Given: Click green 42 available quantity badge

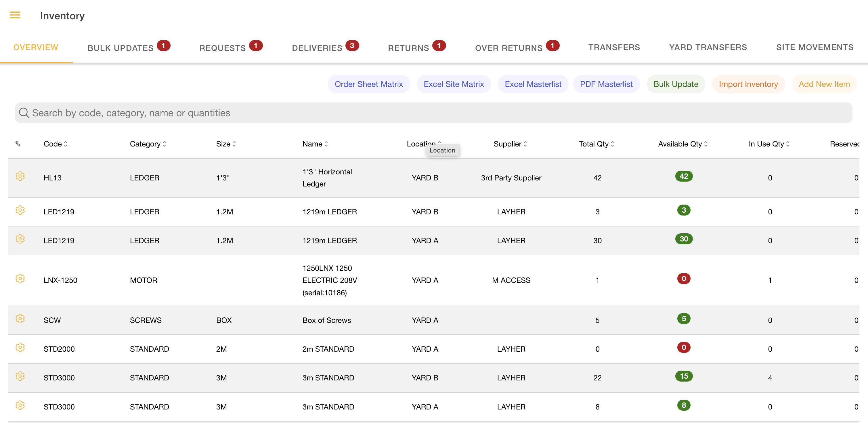Looking at the screenshot, I should 683,176.
